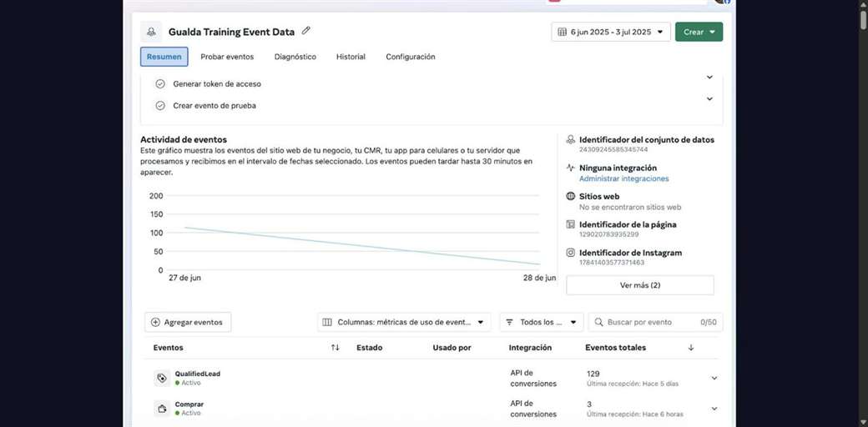Click the Actividad de eventos heading

pyautogui.click(x=184, y=140)
